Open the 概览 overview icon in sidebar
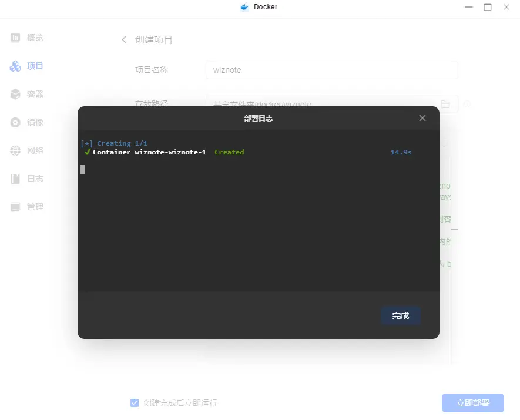 click(16, 38)
